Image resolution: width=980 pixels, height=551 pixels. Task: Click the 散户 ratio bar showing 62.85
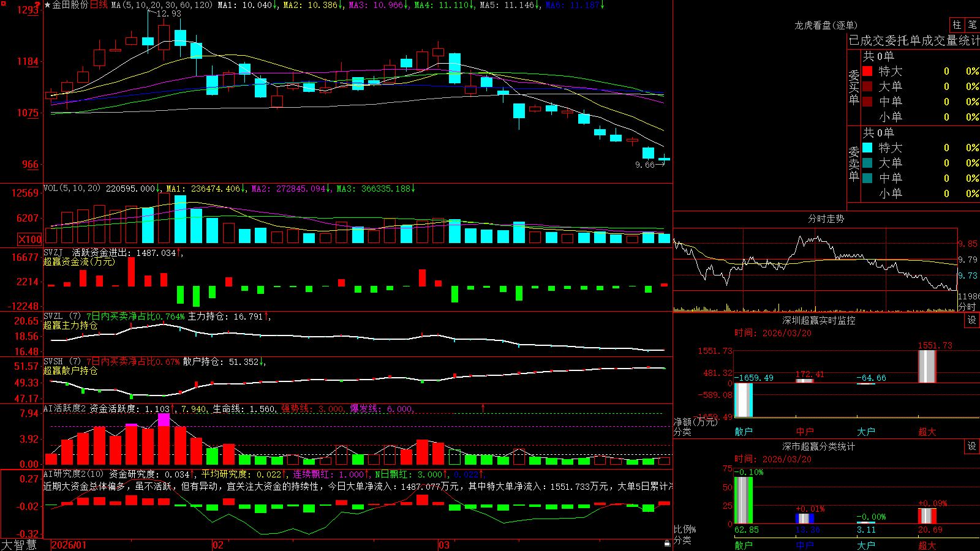point(744,500)
